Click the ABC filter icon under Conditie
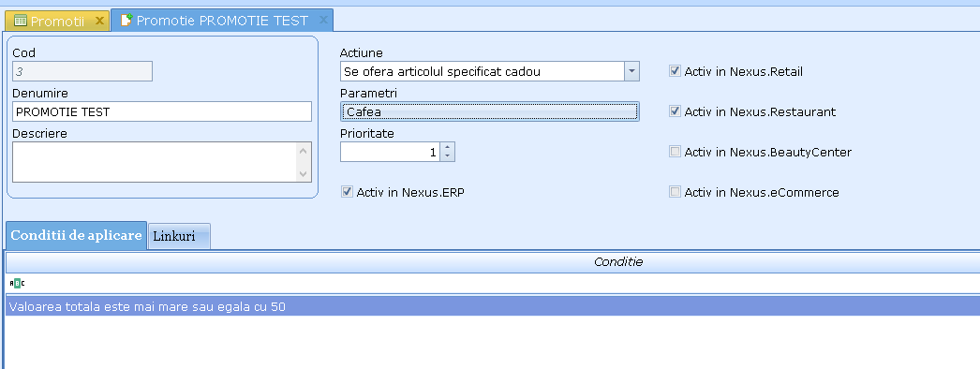The width and height of the screenshot is (980, 369). pyautogui.click(x=18, y=284)
